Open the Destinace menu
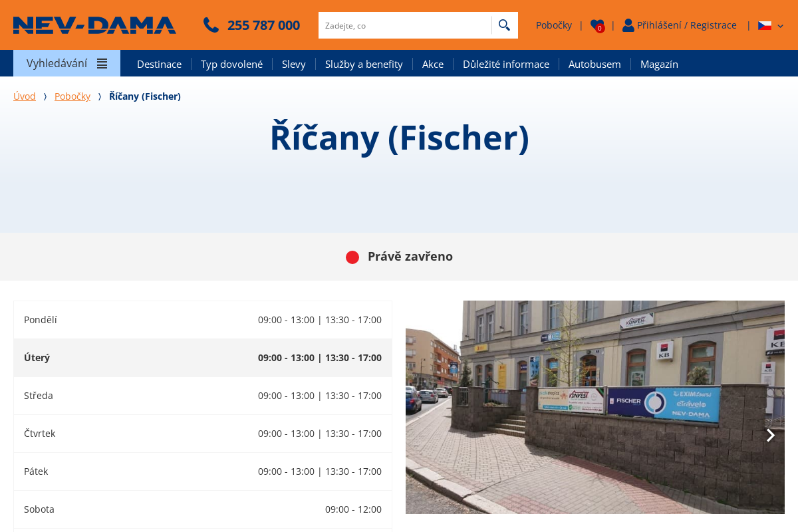 coord(159,64)
